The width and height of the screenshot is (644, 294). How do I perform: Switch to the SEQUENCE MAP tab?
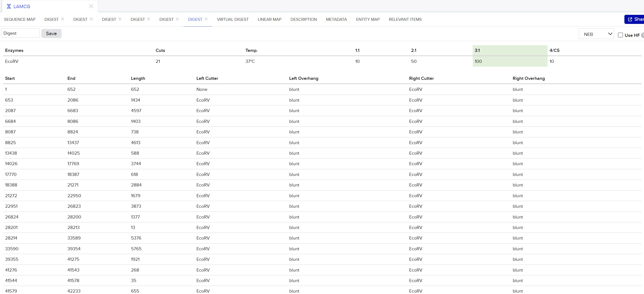pyautogui.click(x=20, y=20)
